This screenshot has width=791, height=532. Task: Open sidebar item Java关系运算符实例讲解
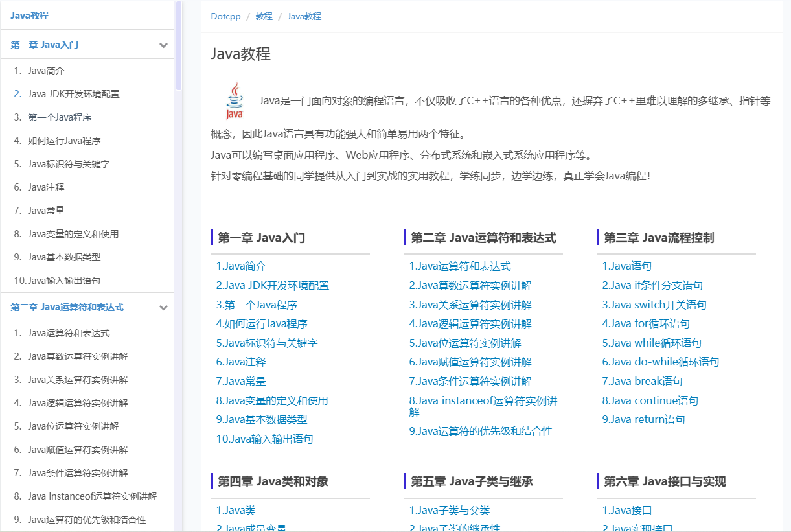[x=78, y=380]
